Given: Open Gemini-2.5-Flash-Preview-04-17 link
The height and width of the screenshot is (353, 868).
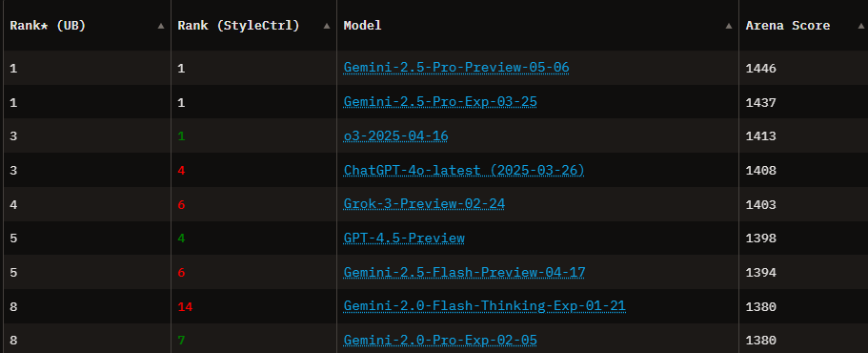Looking at the screenshot, I should [x=464, y=273].
